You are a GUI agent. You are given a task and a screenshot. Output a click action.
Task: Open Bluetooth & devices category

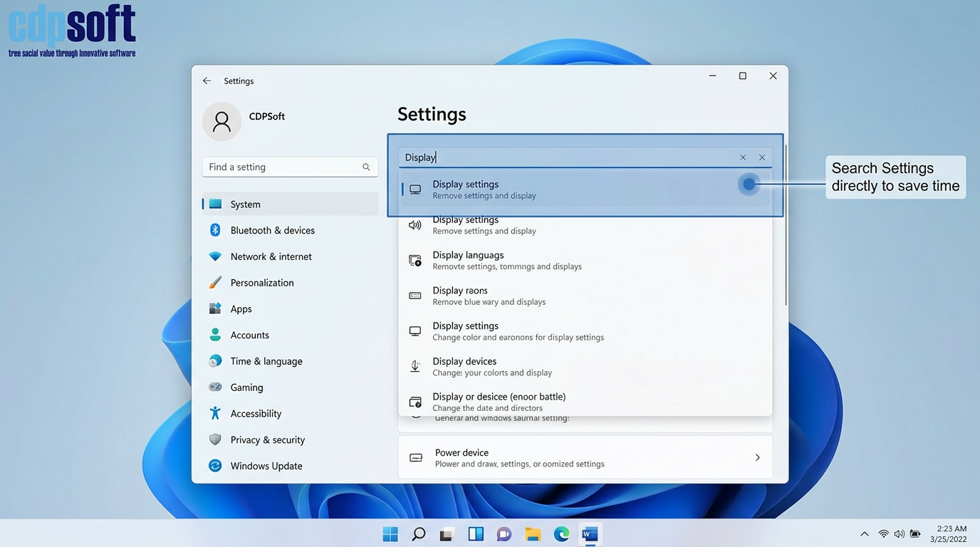(272, 231)
